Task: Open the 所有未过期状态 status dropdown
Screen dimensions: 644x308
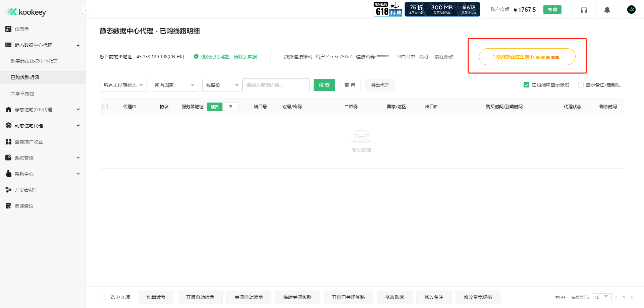Action: (123, 85)
